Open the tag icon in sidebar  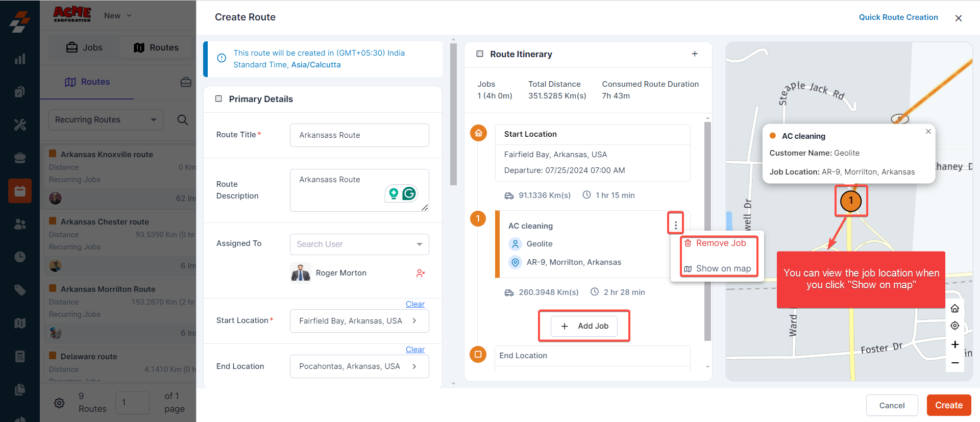20,290
